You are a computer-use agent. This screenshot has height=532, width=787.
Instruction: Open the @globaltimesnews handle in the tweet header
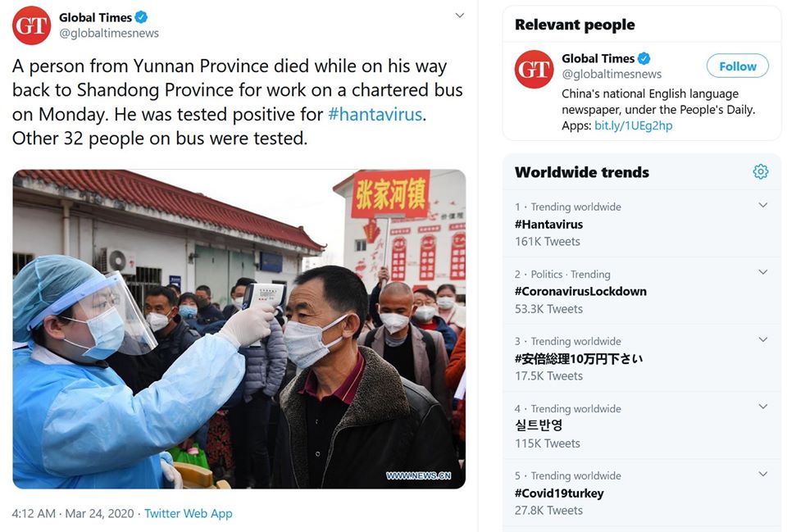tap(109, 33)
